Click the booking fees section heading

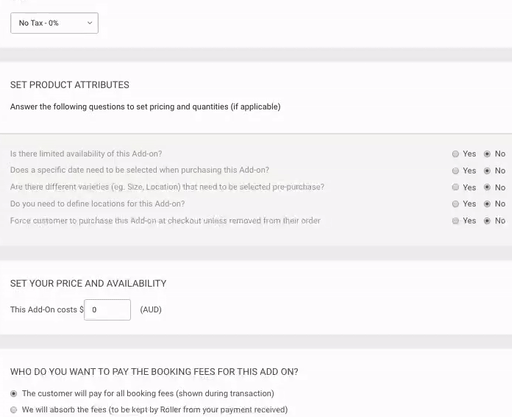154,372
